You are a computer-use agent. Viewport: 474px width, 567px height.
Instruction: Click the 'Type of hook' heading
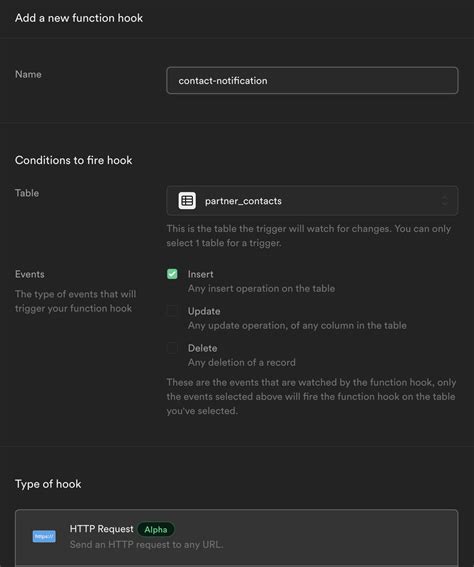click(x=48, y=484)
